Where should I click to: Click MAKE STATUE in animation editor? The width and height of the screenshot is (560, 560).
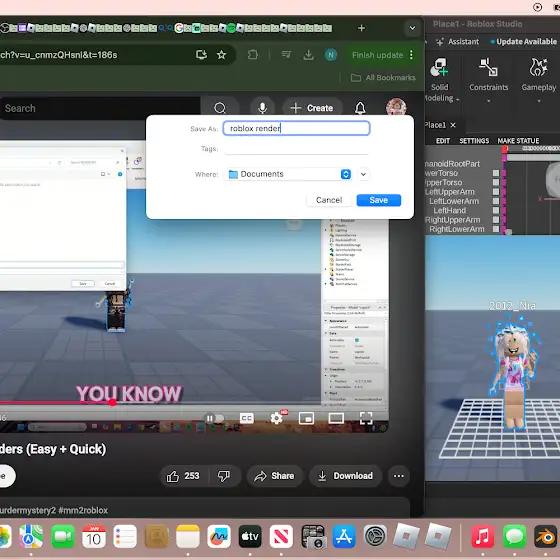click(x=518, y=141)
